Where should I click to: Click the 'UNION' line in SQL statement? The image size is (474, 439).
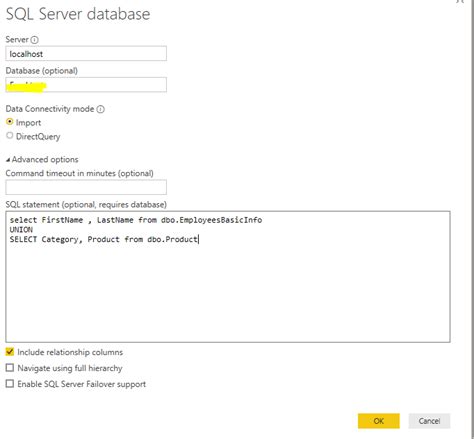(x=21, y=230)
